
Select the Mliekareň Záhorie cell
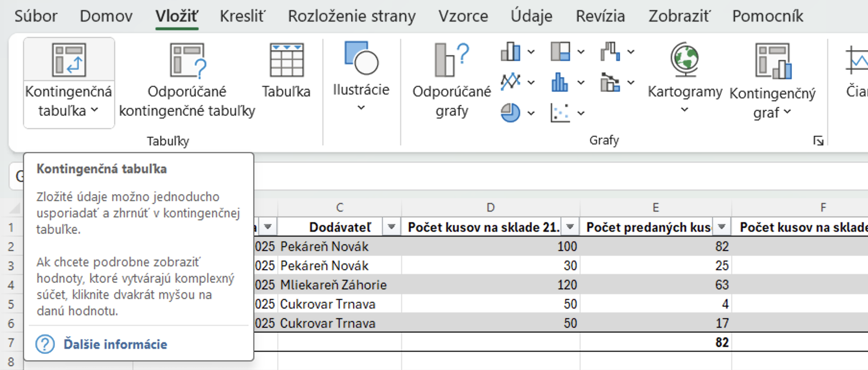click(x=340, y=285)
